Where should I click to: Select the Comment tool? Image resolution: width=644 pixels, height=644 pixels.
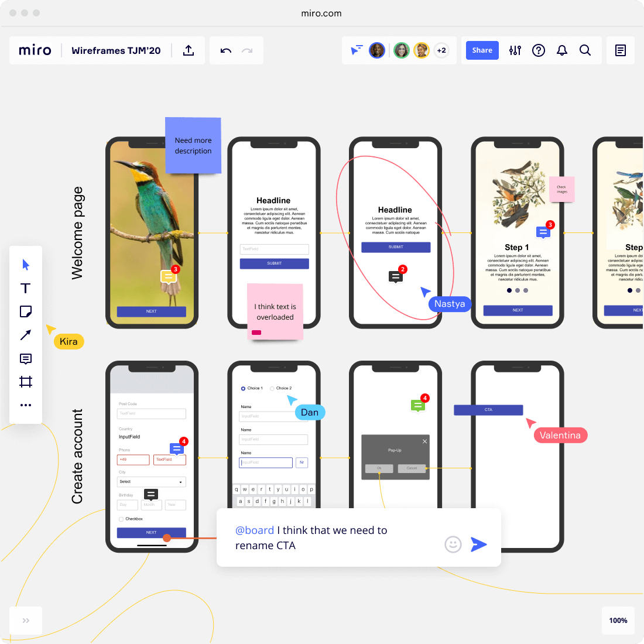coord(25,358)
